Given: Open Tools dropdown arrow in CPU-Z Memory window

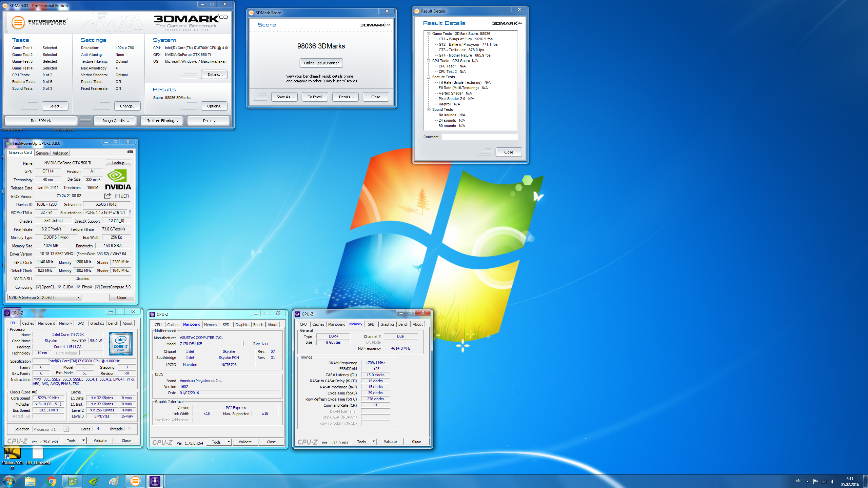Looking at the screenshot, I should [x=374, y=442].
